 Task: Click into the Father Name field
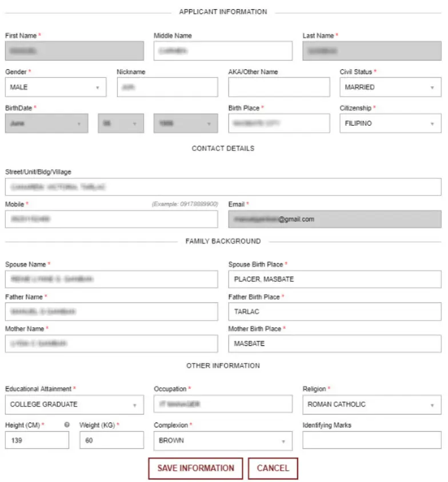(111, 312)
